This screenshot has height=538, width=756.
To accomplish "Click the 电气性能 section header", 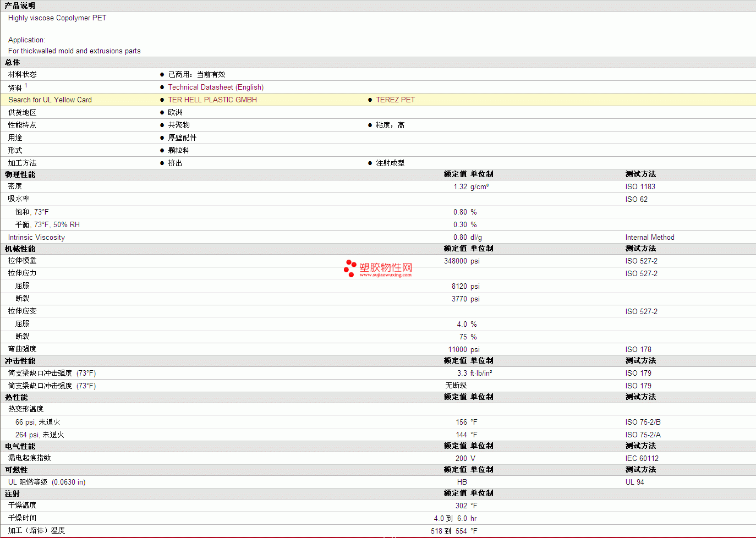I will (x=20, y=446).
